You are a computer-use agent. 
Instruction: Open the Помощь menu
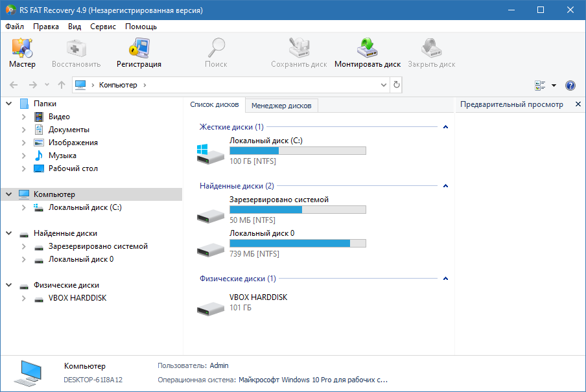pyautogui.click(x=141, y=27)
